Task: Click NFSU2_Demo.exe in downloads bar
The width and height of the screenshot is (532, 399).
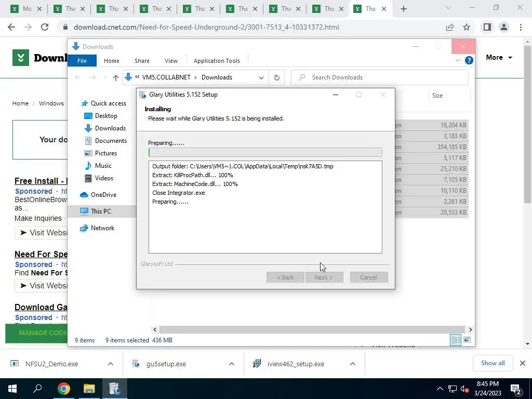Action: click(x=51, y=364)
